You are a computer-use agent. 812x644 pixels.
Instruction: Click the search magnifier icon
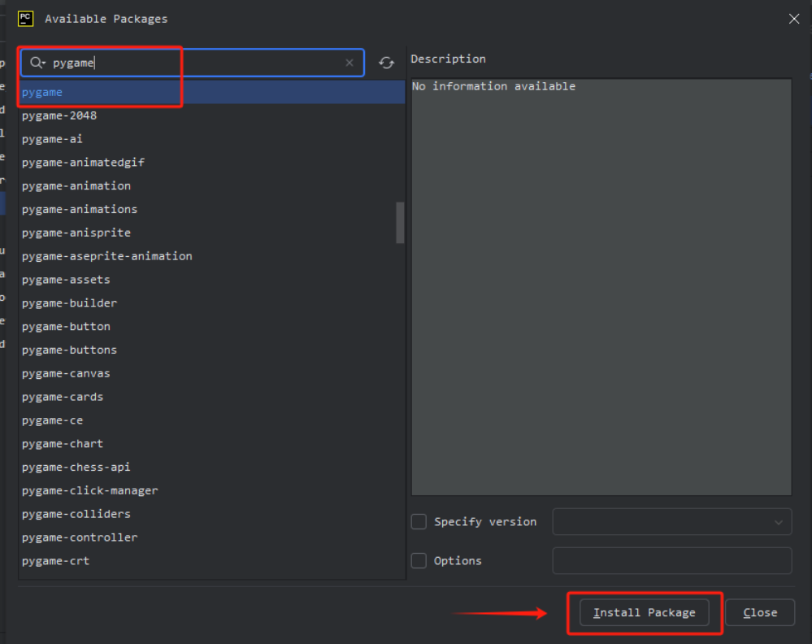coord(37,63)
